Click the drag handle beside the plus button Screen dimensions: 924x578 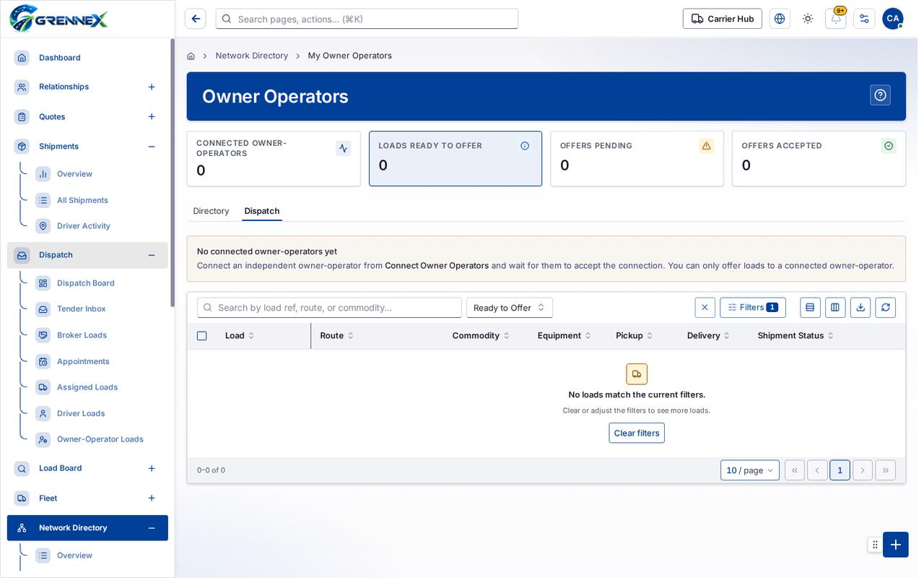(x=875, y=545)
